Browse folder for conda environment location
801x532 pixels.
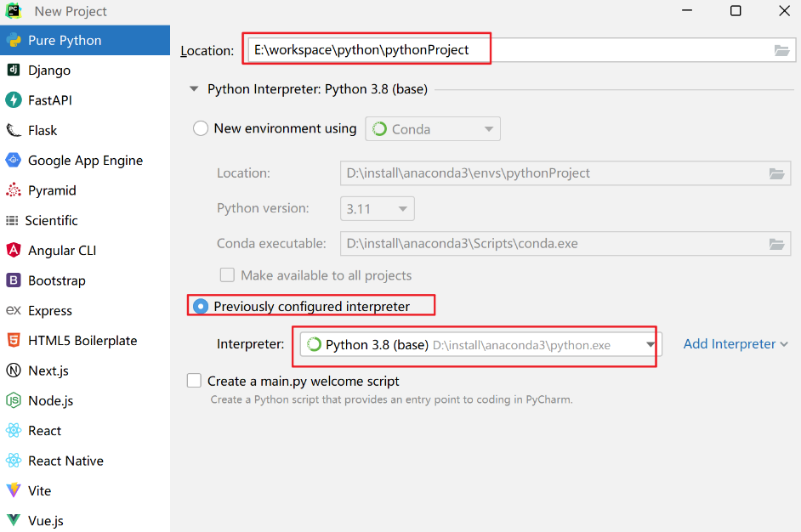click(776, 173)
